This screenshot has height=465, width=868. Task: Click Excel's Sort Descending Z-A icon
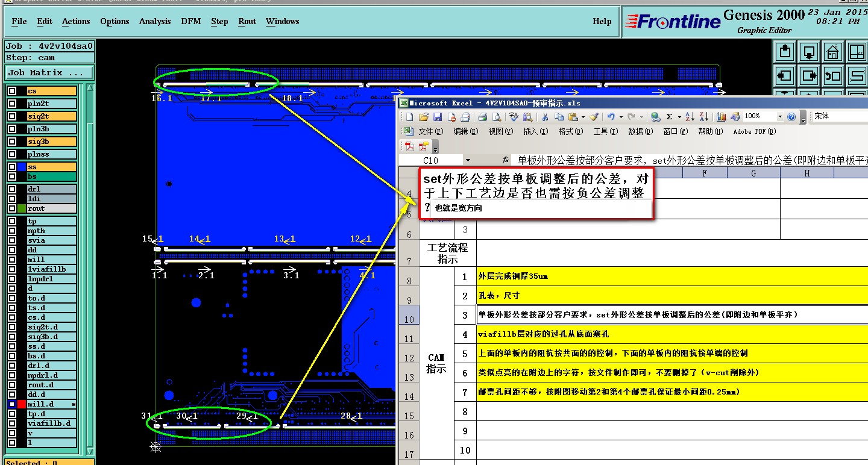point(703,117)
